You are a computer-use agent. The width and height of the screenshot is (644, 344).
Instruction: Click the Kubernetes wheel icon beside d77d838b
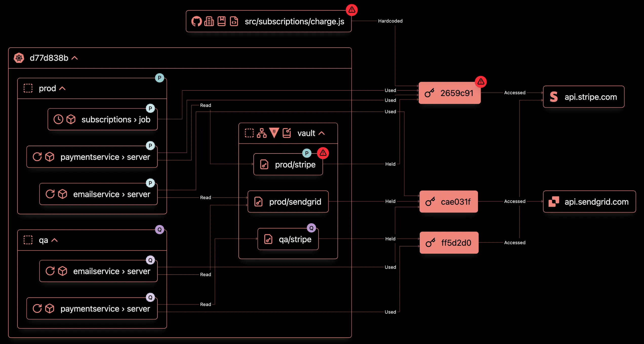pyautogui.click(x=19, y=58)
